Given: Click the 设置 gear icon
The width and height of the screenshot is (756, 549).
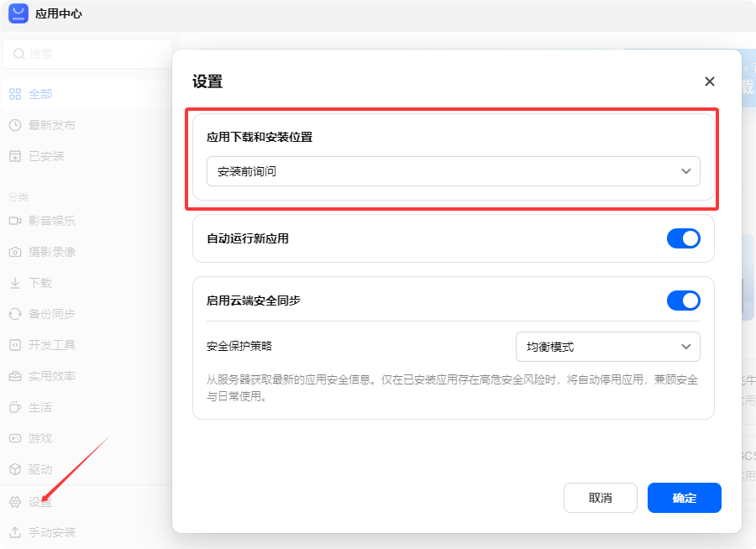Looking at the screenshot, I should coord(15,502).
